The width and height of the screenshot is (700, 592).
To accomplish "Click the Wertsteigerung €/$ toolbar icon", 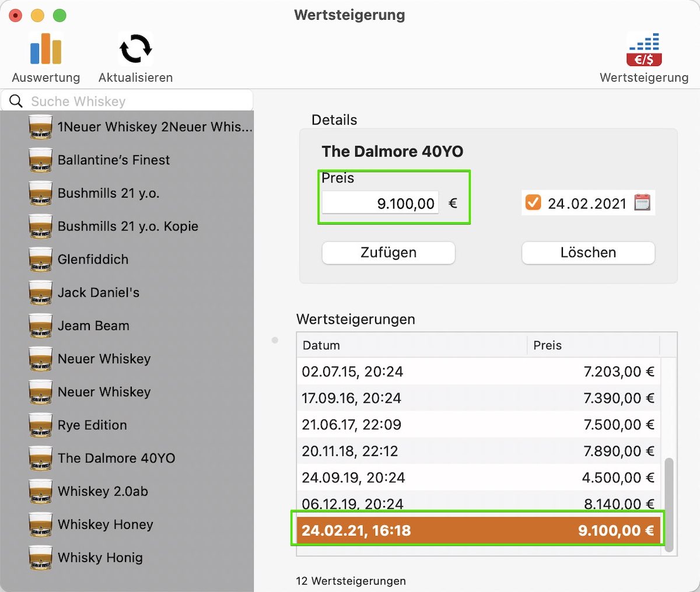I will coord(644,49).
